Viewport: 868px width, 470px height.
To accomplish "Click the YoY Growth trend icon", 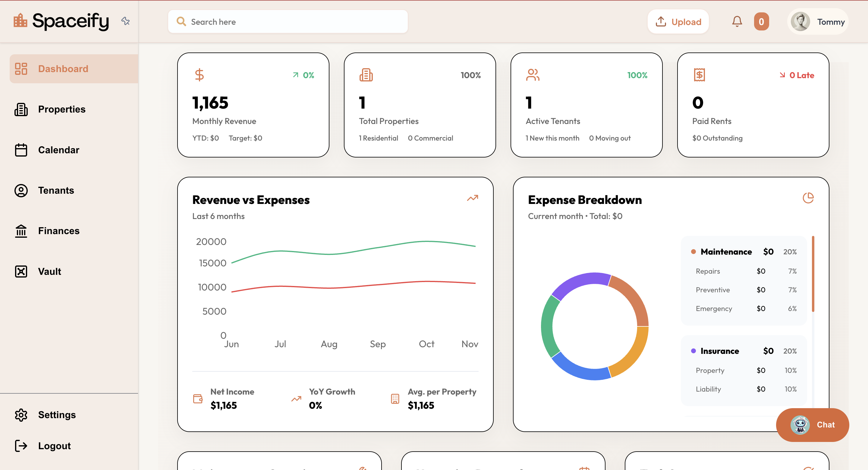I will (x=296, y=399).
